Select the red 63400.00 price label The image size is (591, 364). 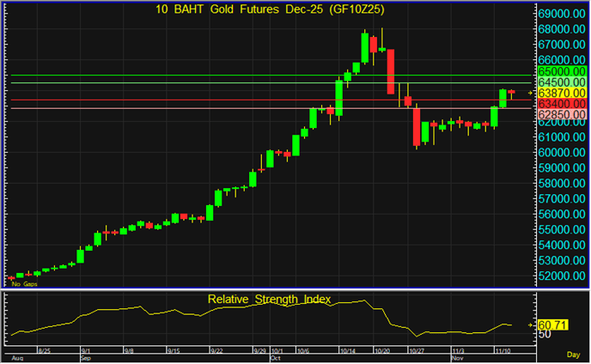tap(562, 103)
